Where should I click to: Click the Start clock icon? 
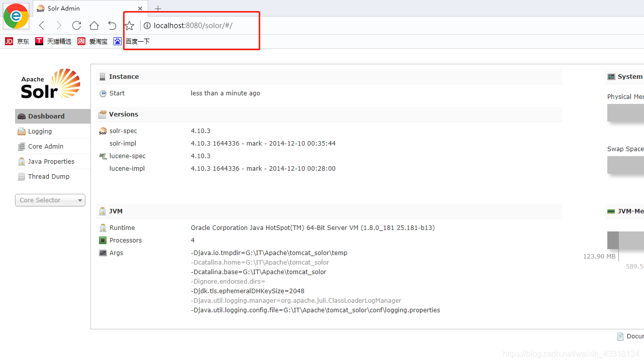tap(103, 93)
